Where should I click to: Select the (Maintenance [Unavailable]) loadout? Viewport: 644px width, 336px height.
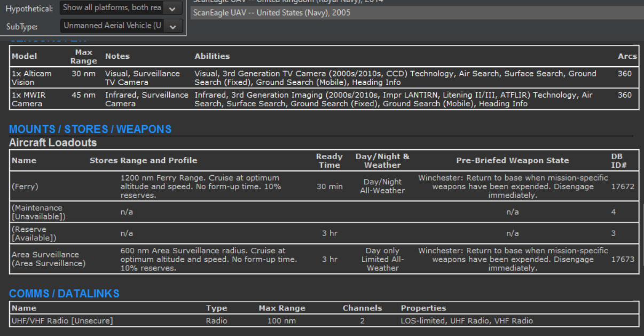click(38, 212)
